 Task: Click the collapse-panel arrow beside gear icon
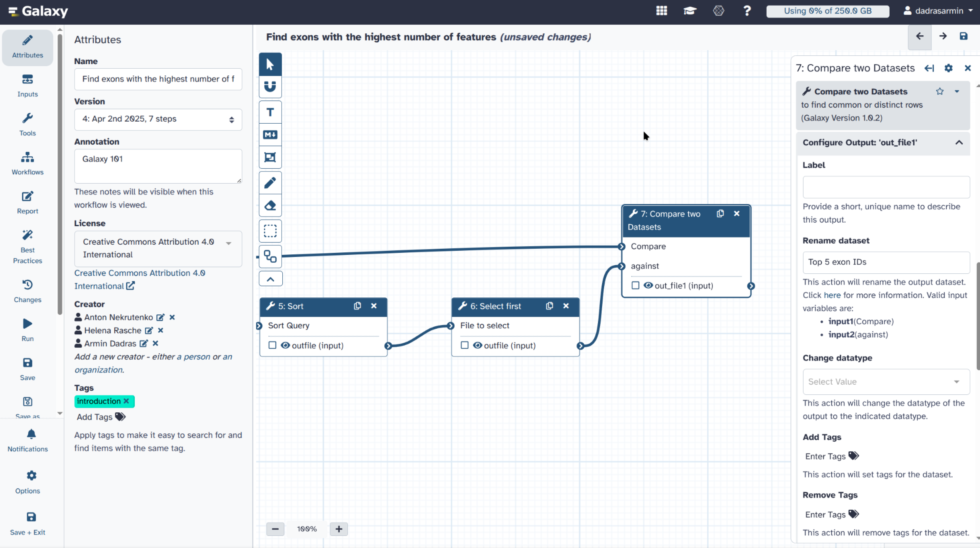click(930, 68)
